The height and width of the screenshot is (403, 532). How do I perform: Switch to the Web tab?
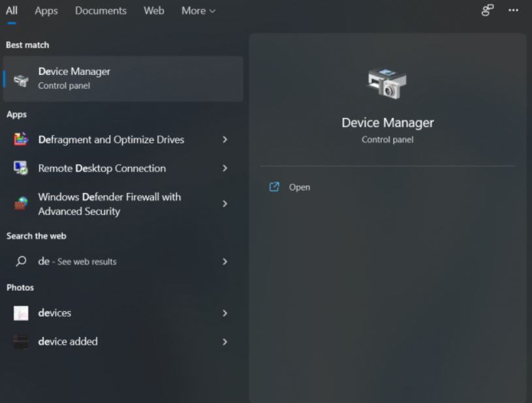(154, 11)
